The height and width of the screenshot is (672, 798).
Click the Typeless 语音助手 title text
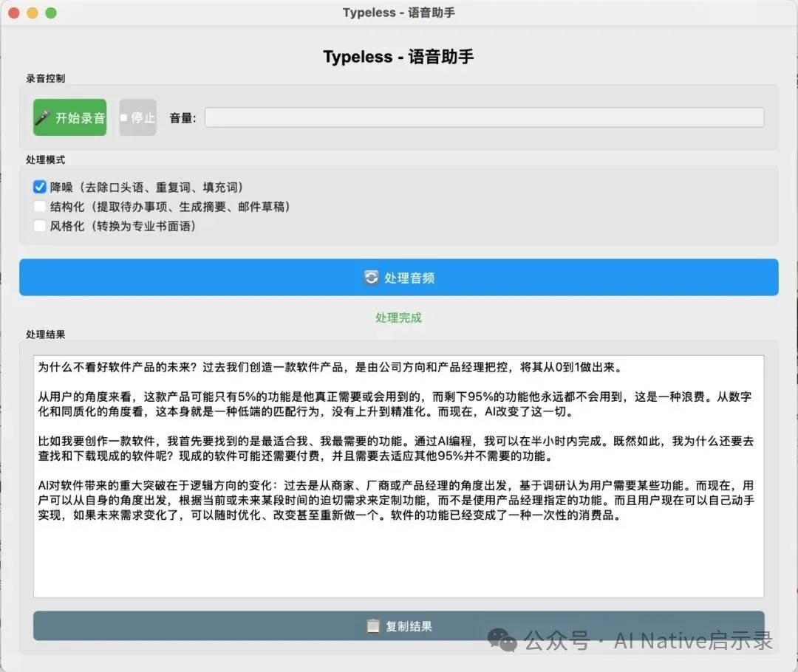(x=399, y=57)
